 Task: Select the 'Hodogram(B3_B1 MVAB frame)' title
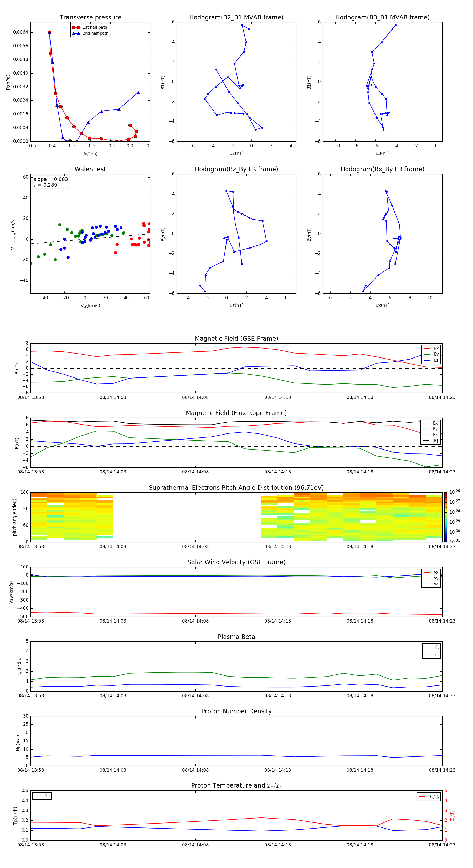tap(382, 18)
